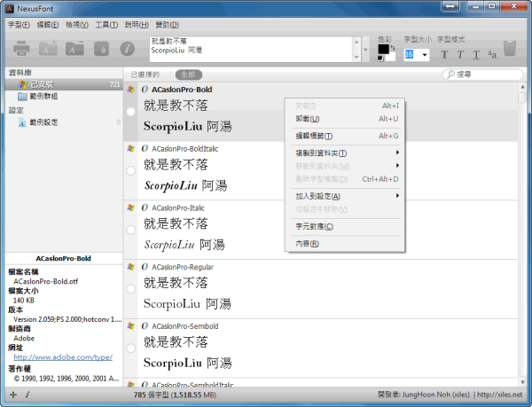Click the remove font folder icon
Image resolution: width=532 pixels, height=407 pixels.
[x=74, y=49]
